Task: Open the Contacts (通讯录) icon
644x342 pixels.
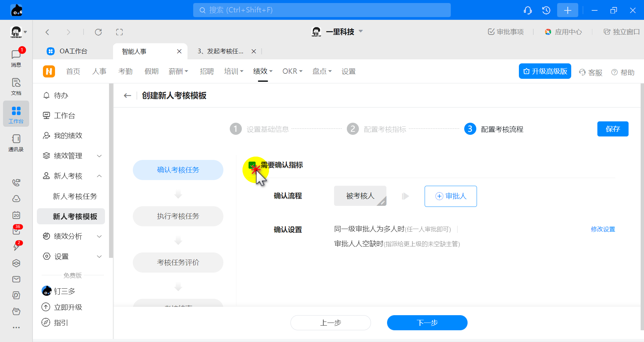Action: coord(16,142)
